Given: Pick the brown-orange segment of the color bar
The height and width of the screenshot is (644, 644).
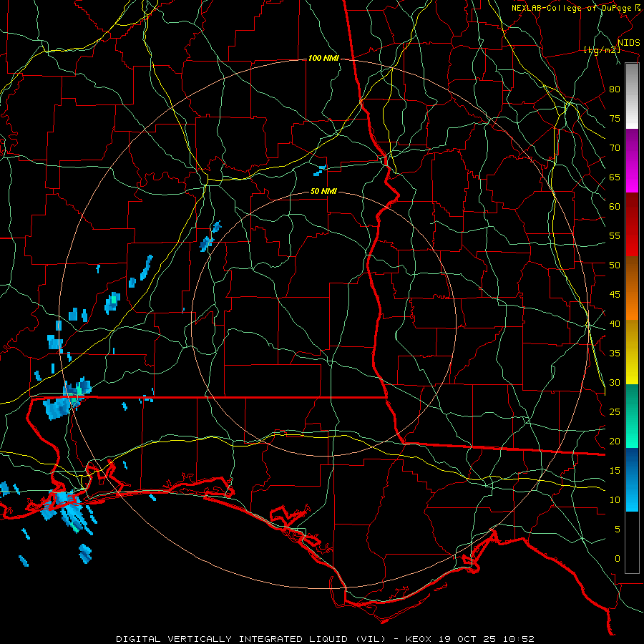Looking at the screenshot, I should pos(632,288).
